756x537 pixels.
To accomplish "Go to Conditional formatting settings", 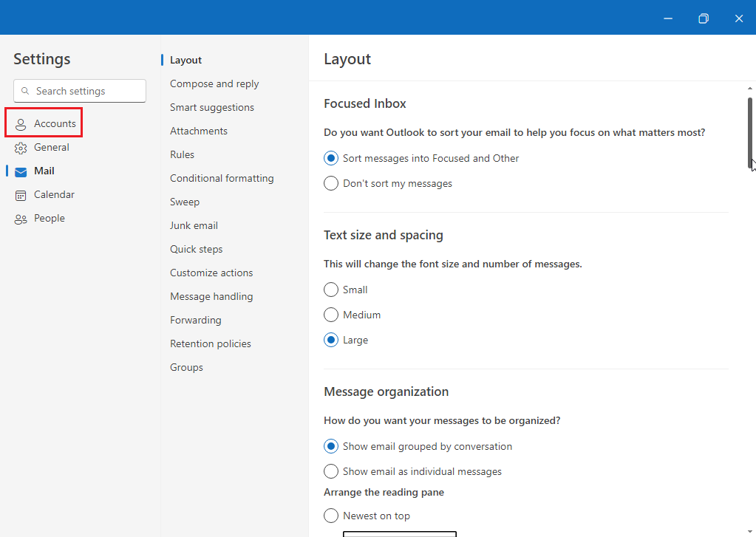I will 222,178.
